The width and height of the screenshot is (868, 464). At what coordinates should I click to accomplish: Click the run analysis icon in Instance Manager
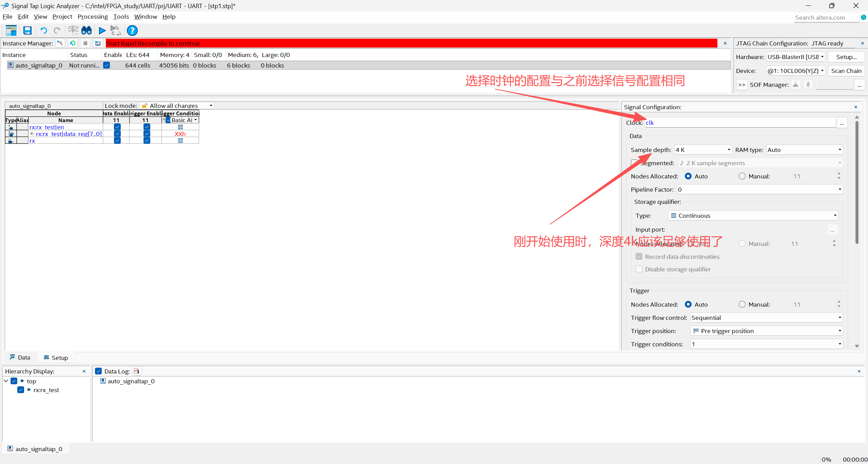pos(60,43)
